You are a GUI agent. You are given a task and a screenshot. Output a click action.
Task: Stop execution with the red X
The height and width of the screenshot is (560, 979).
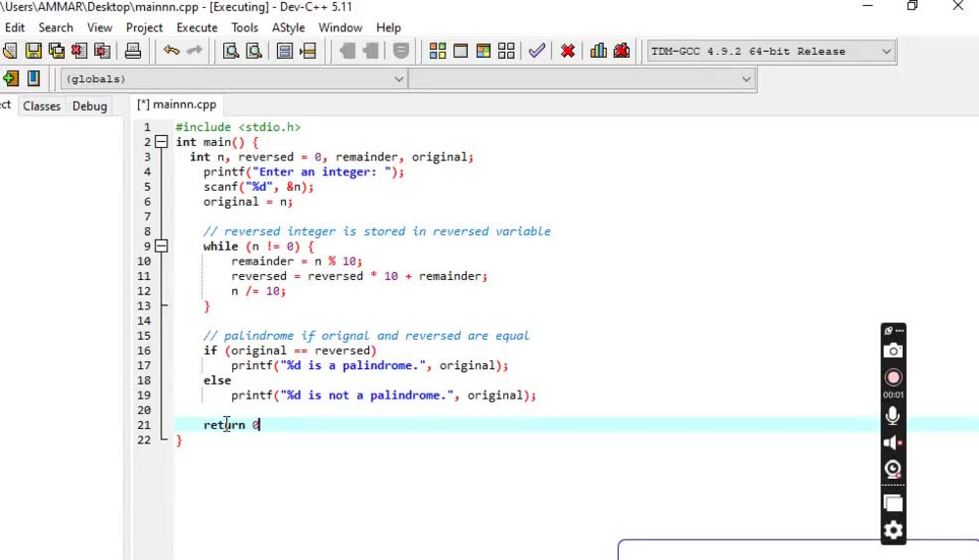568,51
